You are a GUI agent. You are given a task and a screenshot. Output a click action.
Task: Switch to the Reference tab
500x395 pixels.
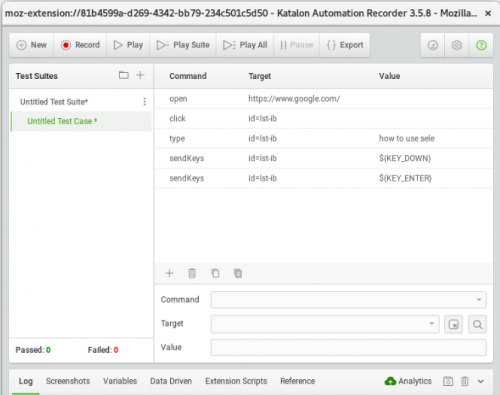297,381
